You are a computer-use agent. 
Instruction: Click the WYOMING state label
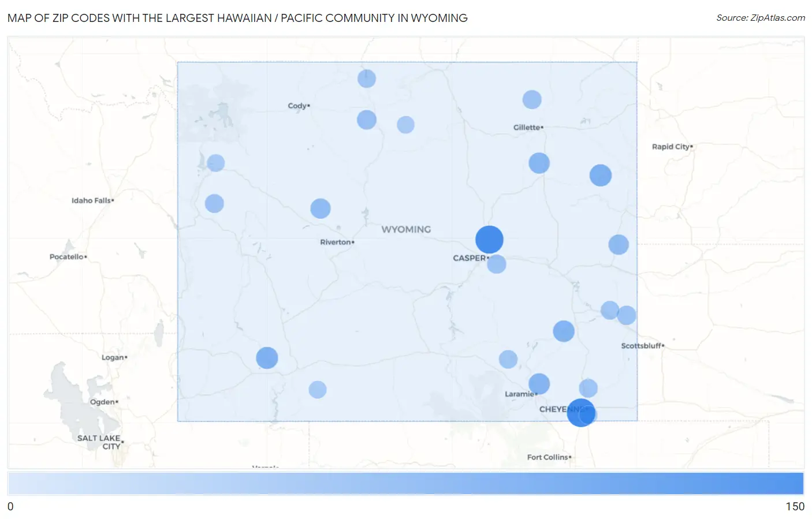pos(406,229)
